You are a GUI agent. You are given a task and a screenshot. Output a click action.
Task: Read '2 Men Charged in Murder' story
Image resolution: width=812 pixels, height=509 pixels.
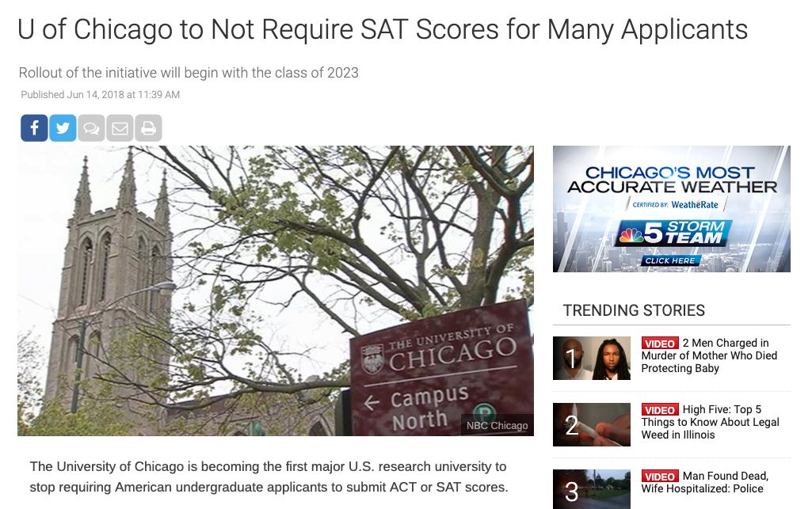[x=710, y=356]
